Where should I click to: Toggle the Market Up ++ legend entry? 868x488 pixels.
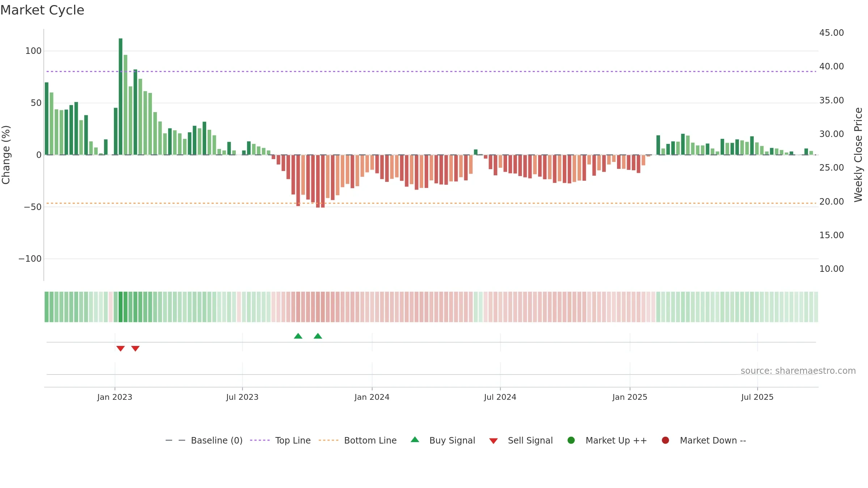pyautogui.click(x=607, y=440)
